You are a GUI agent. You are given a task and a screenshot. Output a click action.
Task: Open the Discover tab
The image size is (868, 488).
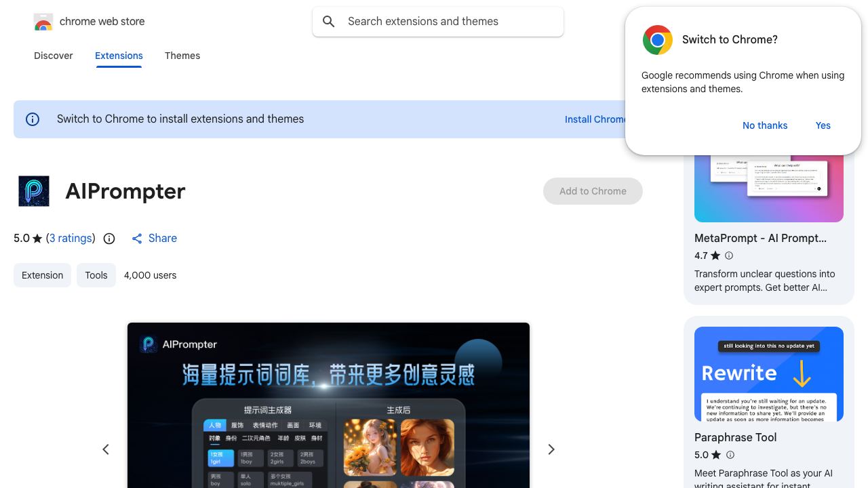(54, 56)
